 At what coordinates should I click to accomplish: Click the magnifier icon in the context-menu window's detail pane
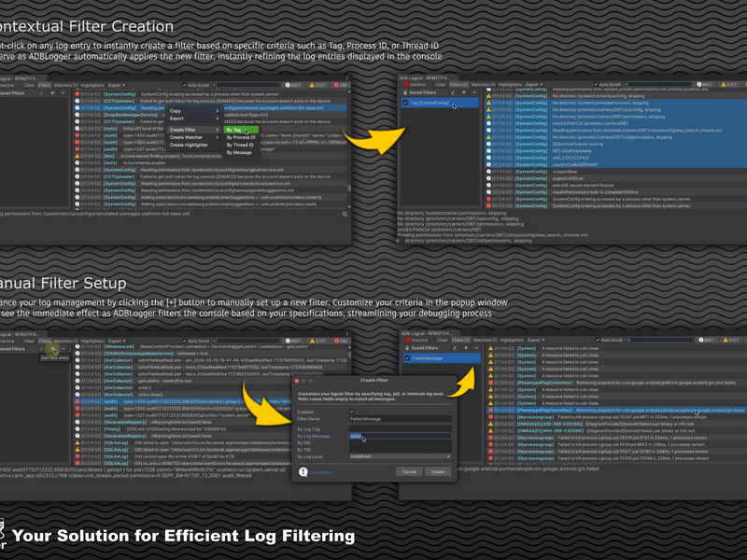click(x=345, y=215)
